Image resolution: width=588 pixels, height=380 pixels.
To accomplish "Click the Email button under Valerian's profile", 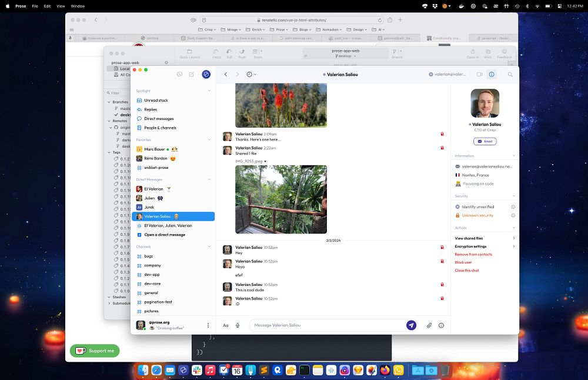I will pyautogui.click(x=485, y=141).
